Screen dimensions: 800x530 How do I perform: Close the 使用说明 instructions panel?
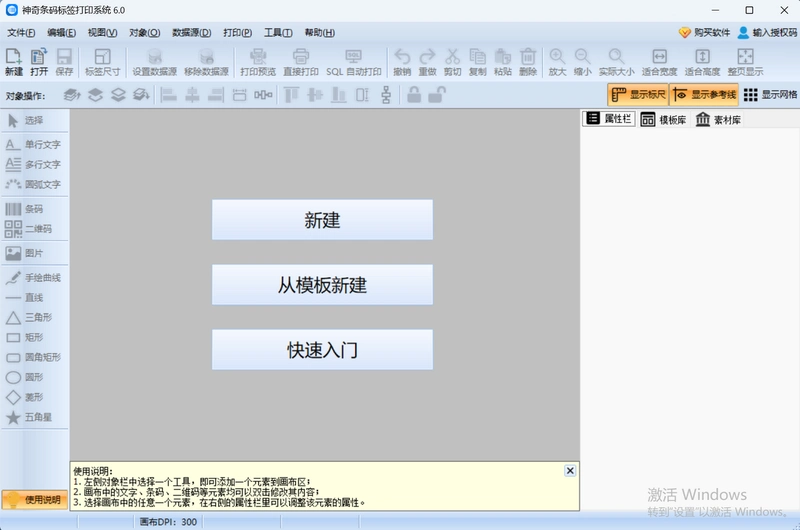tap(570, 471)
